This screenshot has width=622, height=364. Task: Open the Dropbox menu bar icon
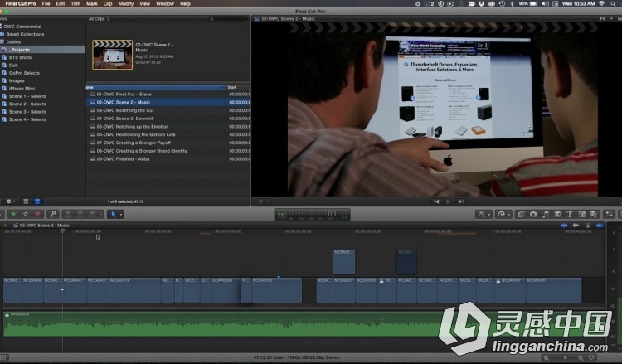(x=481, y=3)
